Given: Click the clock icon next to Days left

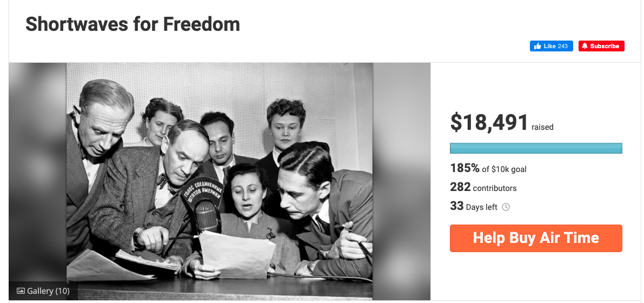Looking at the screenshot, I should point(506,207).
